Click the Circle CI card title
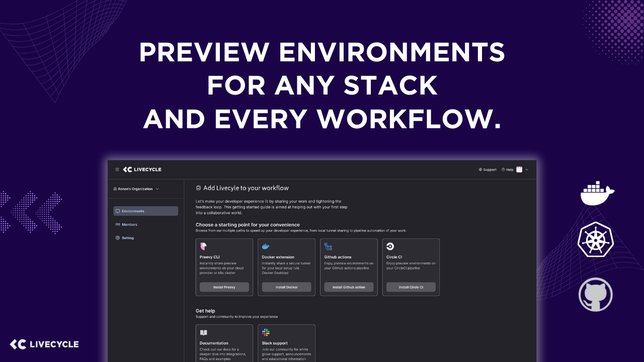 click(x=394, y=257)
